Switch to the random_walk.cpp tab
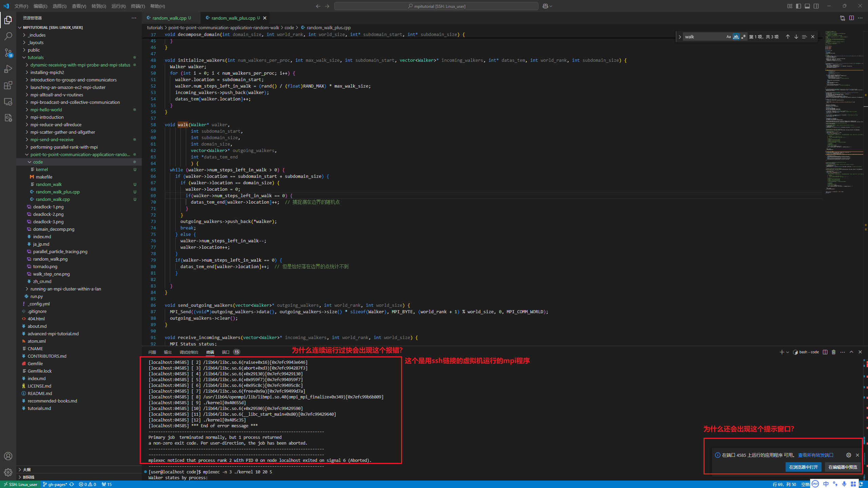This screenshot has height=488, width=868. (x=169, y=18)
